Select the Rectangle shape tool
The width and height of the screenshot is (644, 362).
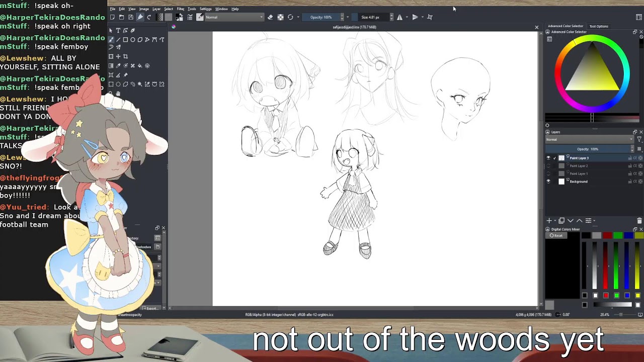125,40
